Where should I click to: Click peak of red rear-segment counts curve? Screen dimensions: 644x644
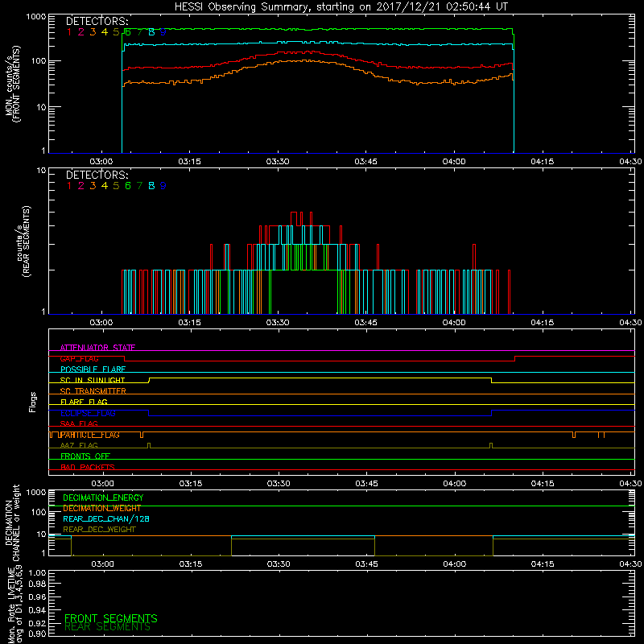pyautogui.click(x=294, y=213)
